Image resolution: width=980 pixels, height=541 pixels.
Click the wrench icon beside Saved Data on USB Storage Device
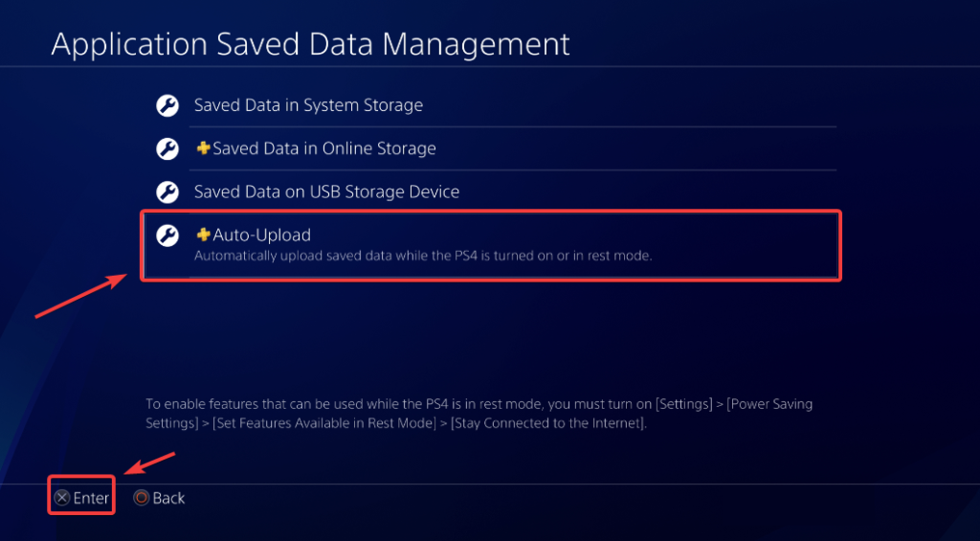click(x=167, y=192)
